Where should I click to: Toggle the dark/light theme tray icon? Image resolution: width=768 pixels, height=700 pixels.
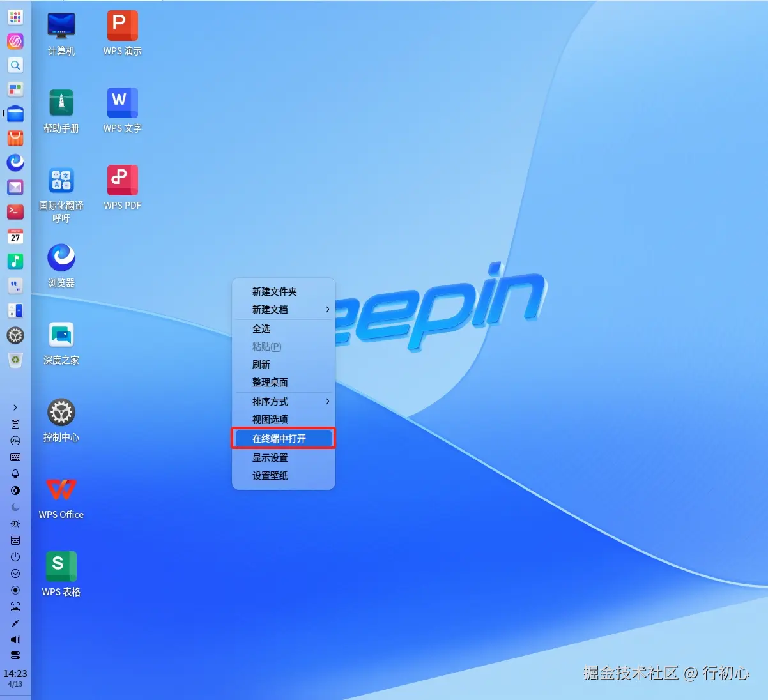(15, 491)
